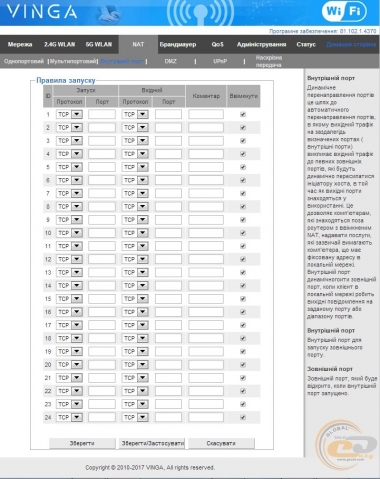Click the incoming port field in row 21
380x479 pixels.
click(168, 378)
